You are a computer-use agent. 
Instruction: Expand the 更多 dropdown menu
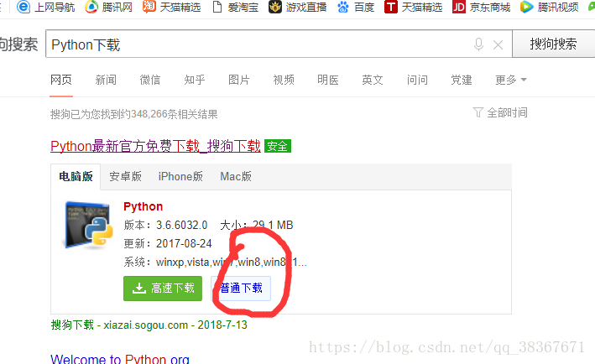click(x=511, y=80)
